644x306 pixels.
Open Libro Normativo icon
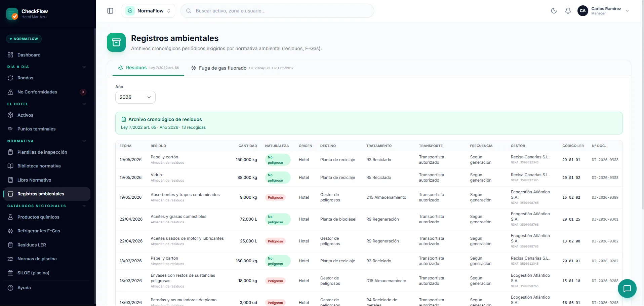point(10,180)
